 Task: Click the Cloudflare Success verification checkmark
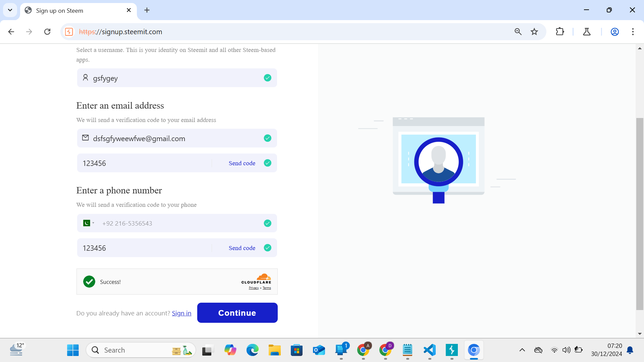(89, 282)
